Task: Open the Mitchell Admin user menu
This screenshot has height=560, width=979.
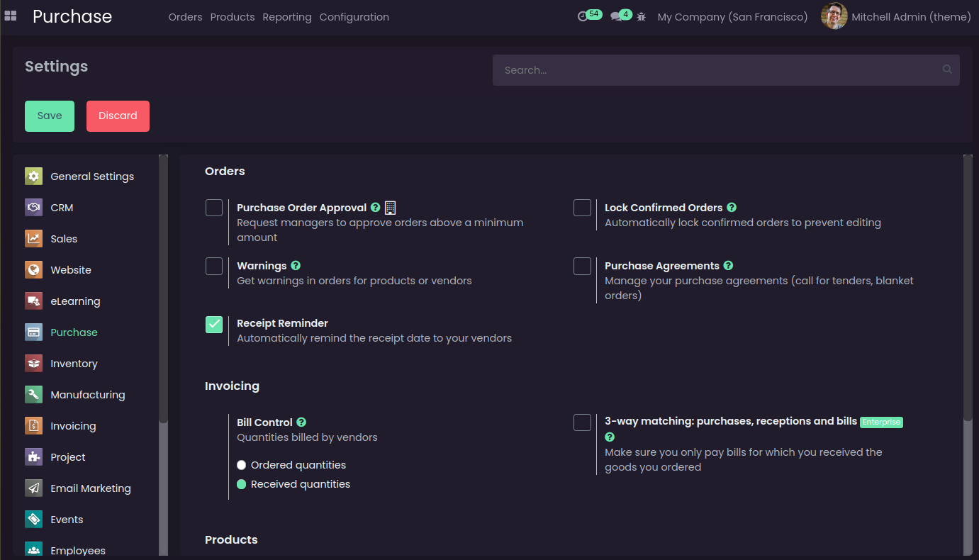Action: (x=896, y=16)
